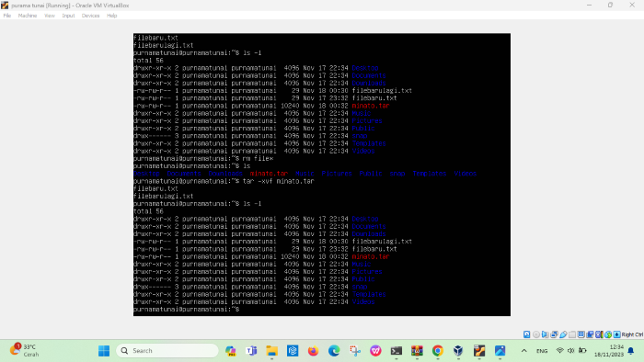Open the pink W app on taskbar

tap(375, 351)
